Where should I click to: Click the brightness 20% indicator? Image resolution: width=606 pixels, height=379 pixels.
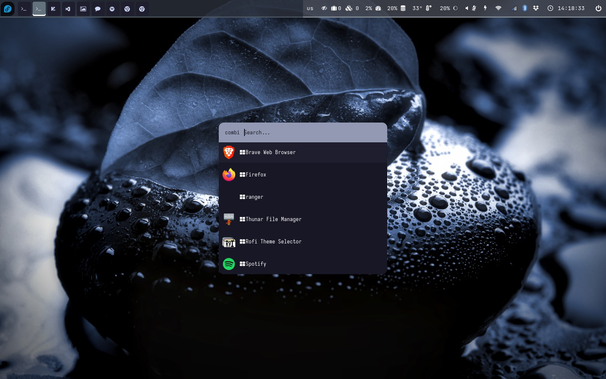click(448, 8)
